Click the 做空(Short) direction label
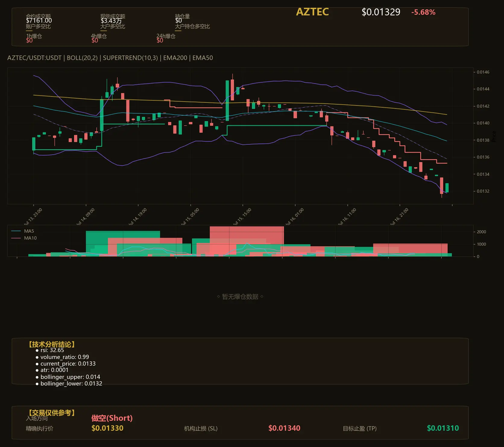This screenshot has height=447, width=504. point(112,418)
